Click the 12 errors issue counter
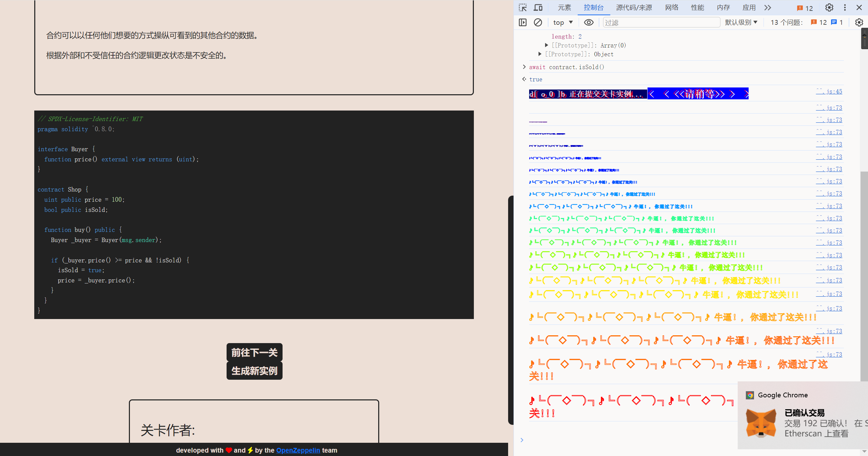 point(818,22)
